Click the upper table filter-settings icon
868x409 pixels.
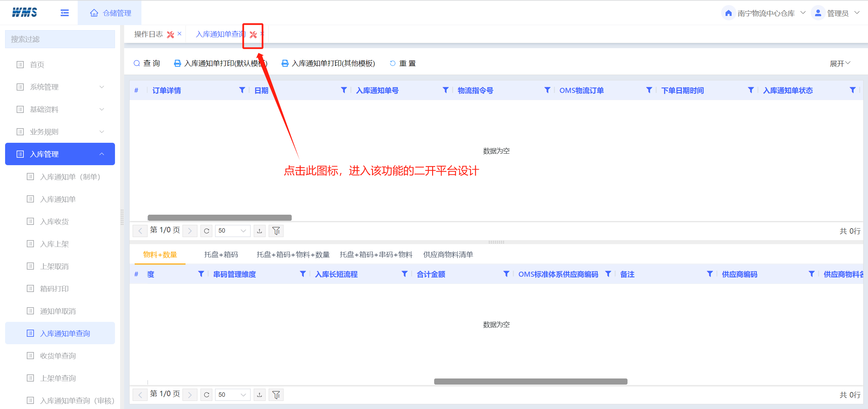[x=276, y=231]
